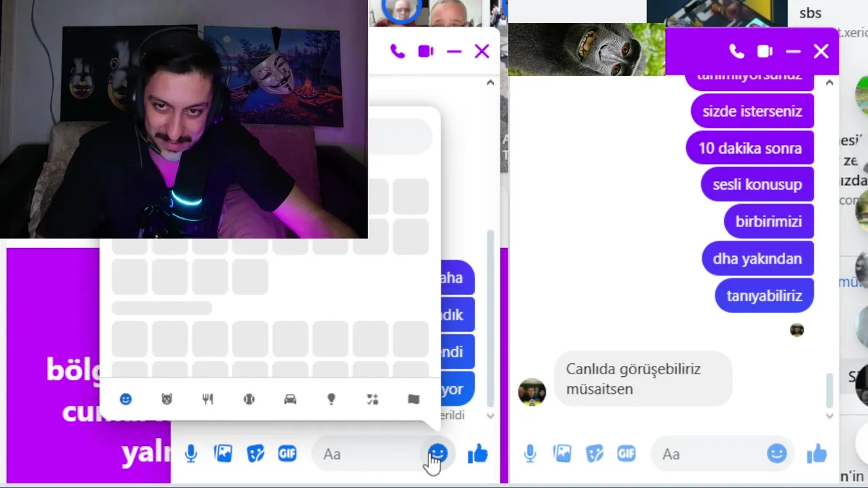
Task: Click the 'dha yakından' message bubble
Action: [x=757, y=258]
